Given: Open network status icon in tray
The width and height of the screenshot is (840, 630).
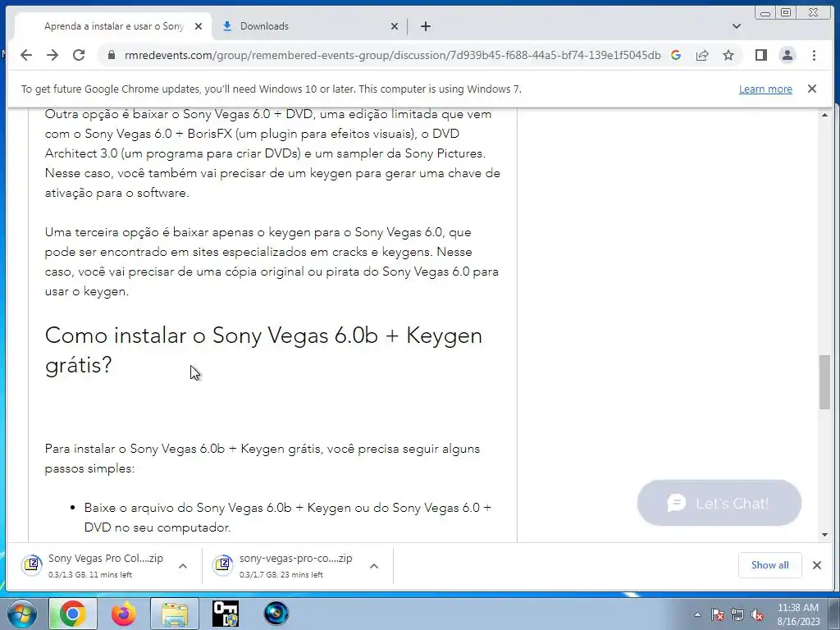Looking at the screenshot, I should click(x=737, y=615).
